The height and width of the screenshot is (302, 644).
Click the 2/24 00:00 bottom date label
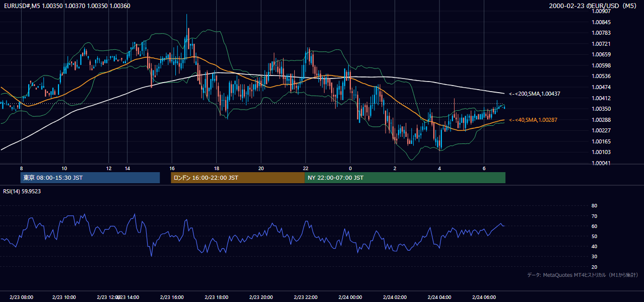point(350,297)
